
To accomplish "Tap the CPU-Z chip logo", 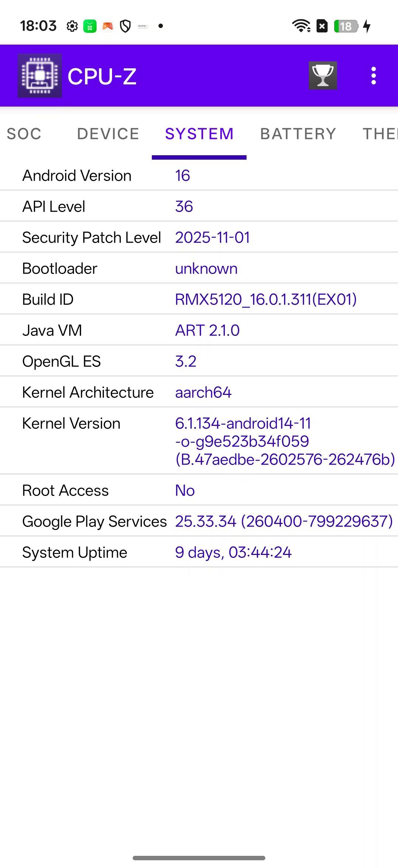I will coord(40,76).
